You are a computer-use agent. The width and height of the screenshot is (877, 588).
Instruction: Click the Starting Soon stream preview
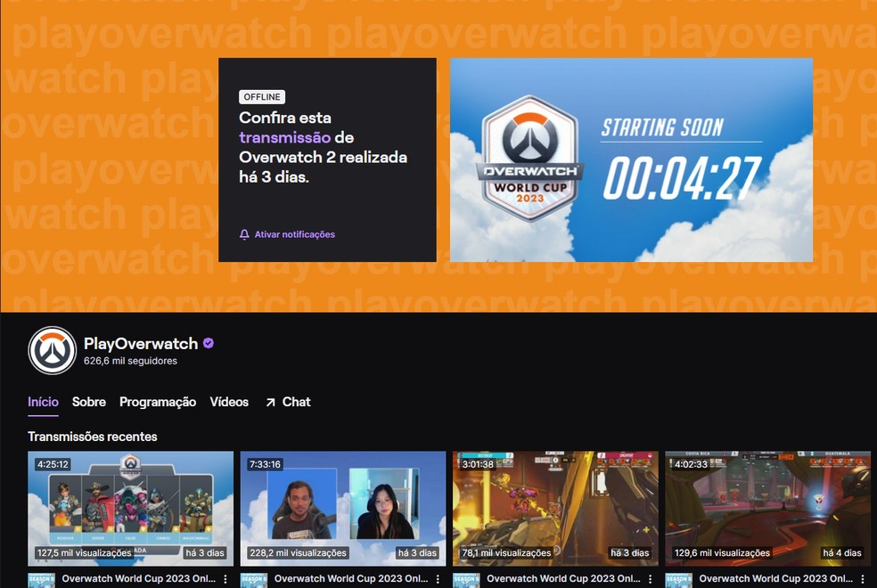coord(631,160)
